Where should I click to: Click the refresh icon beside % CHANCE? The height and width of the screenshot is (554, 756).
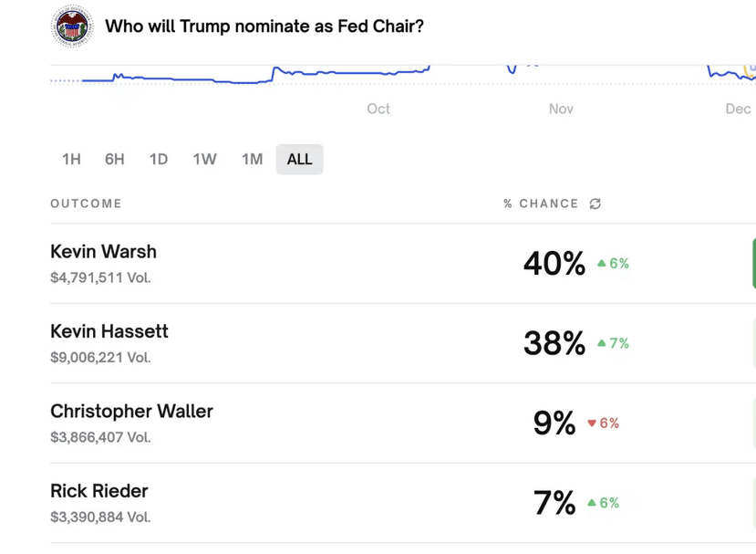pos(595,204)
